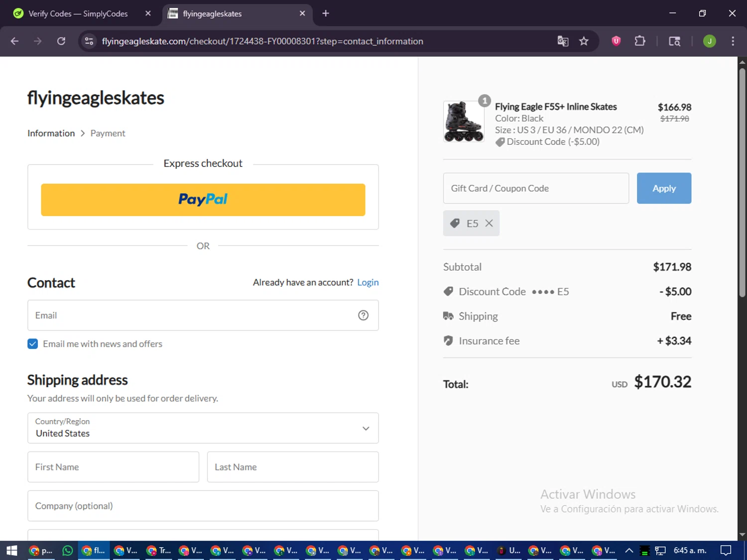Click the vertical page scrollbar thumb
This screenshot has width=747, height=560.
tap(742, 183)
